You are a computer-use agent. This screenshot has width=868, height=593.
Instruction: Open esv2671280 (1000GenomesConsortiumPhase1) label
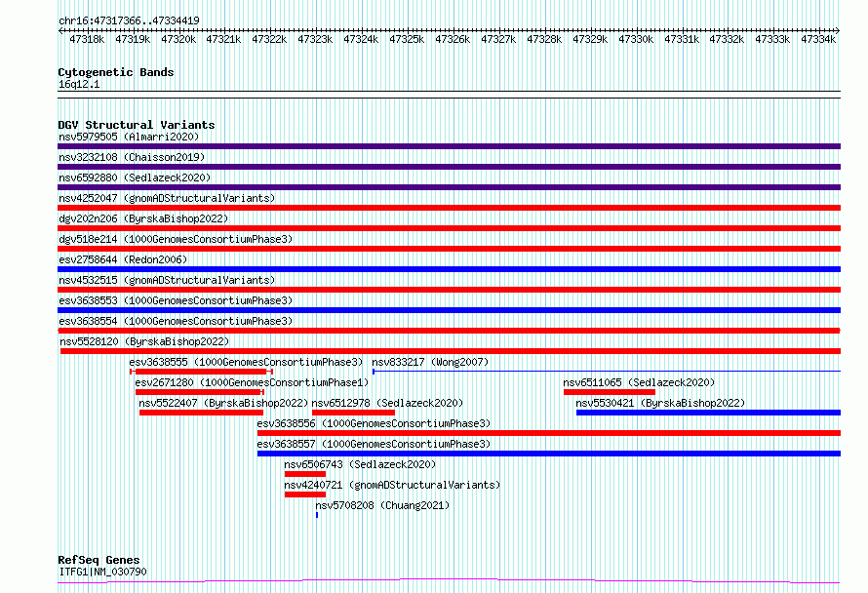[252, 382]
